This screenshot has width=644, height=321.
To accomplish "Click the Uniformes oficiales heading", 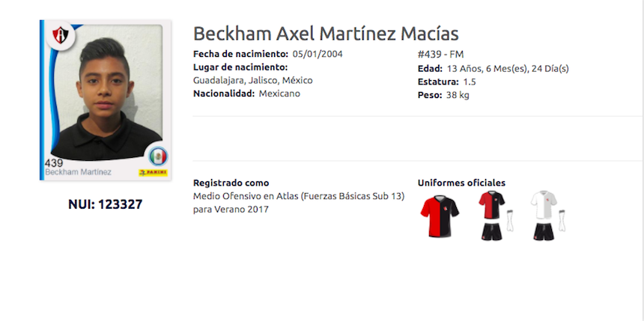I will pyautogui.click(x=461, y=183).
